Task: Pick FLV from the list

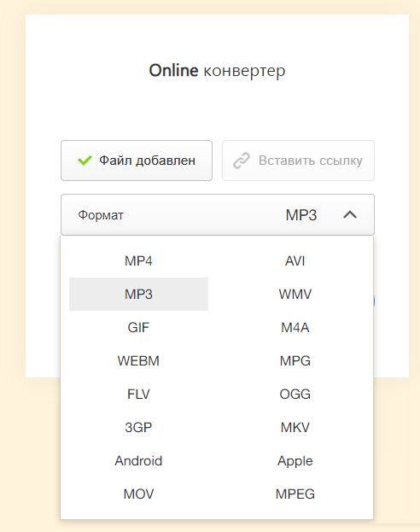Action: (x=138, y=394)
